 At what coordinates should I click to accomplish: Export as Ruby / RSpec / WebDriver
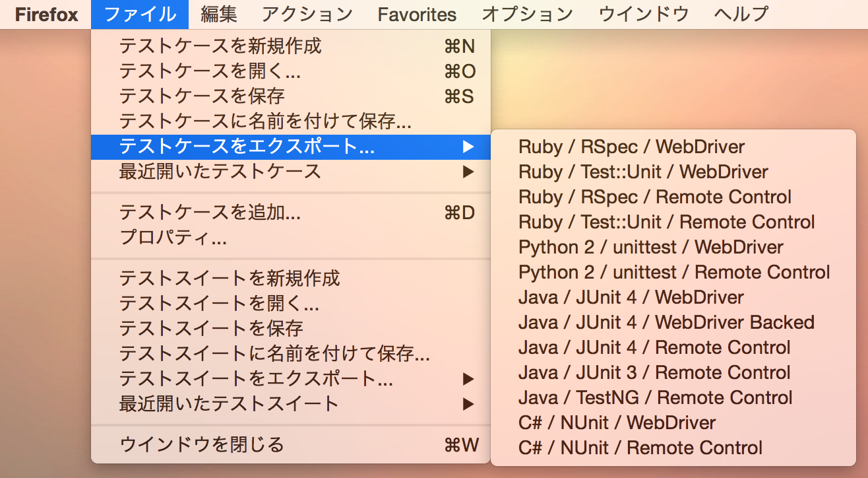(x=673, y=147)
